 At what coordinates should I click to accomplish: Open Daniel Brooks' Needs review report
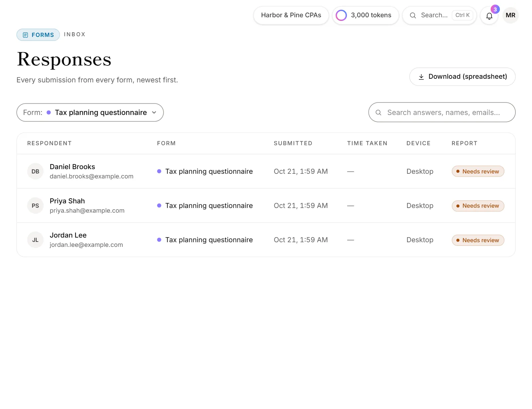coord(478,171)
